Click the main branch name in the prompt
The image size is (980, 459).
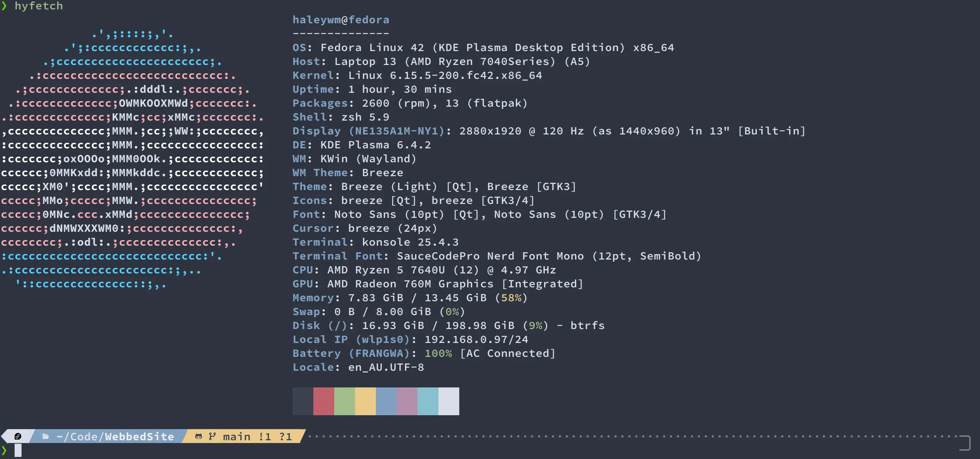(x=236, y=436)
